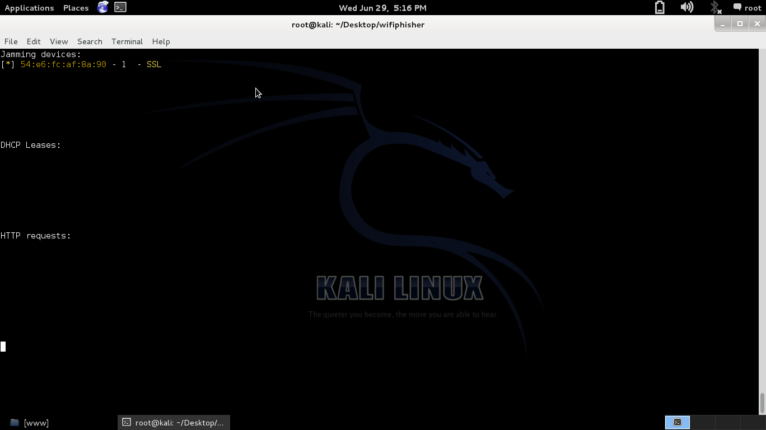The height and width of the screenshot is (430, 766).
Task: Click the battery status icon
Action: click(660, 7)
